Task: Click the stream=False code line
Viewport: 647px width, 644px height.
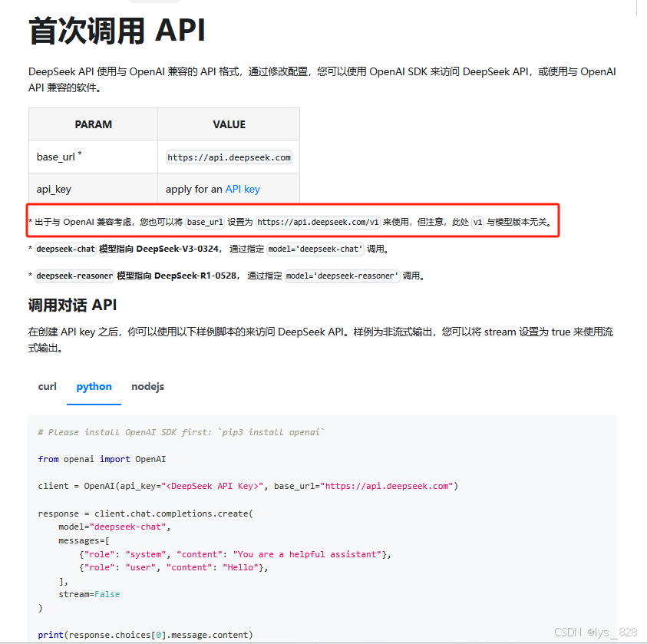Action: click(89, 595)
